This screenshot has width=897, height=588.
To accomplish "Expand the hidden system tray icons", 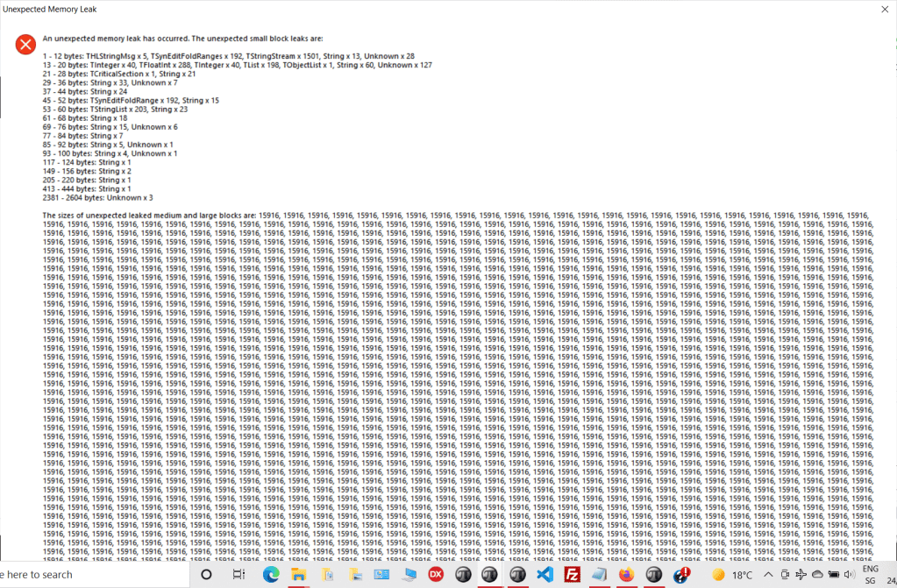I will click(x=768, y=575).
